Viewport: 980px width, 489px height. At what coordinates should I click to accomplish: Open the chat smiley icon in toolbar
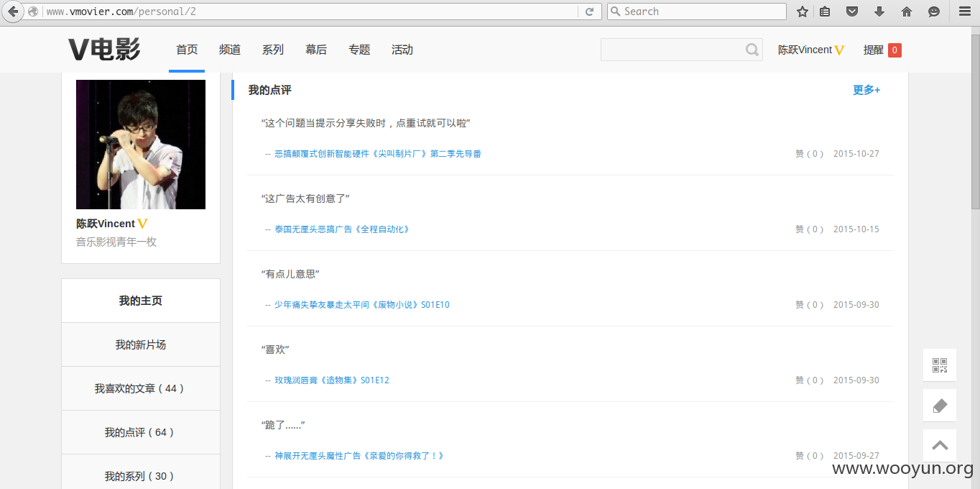[x=934, y=12]
